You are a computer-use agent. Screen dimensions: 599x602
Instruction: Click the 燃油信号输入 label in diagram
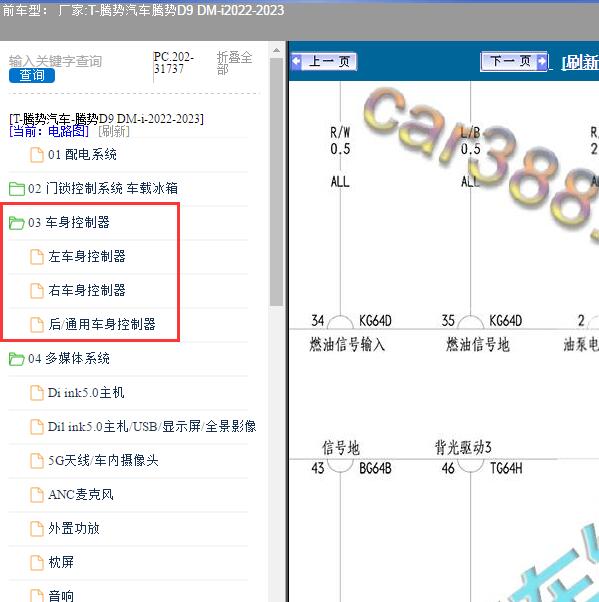click(x=347, y=344)
